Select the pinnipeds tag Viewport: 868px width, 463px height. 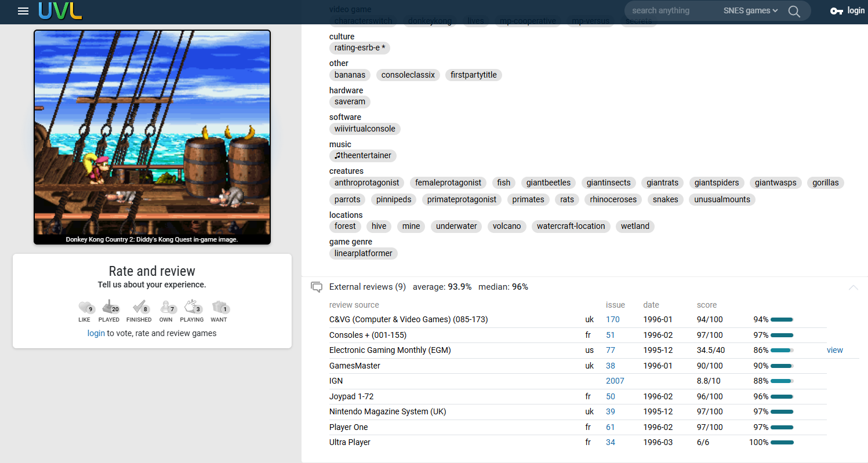(x=394, y=199)
